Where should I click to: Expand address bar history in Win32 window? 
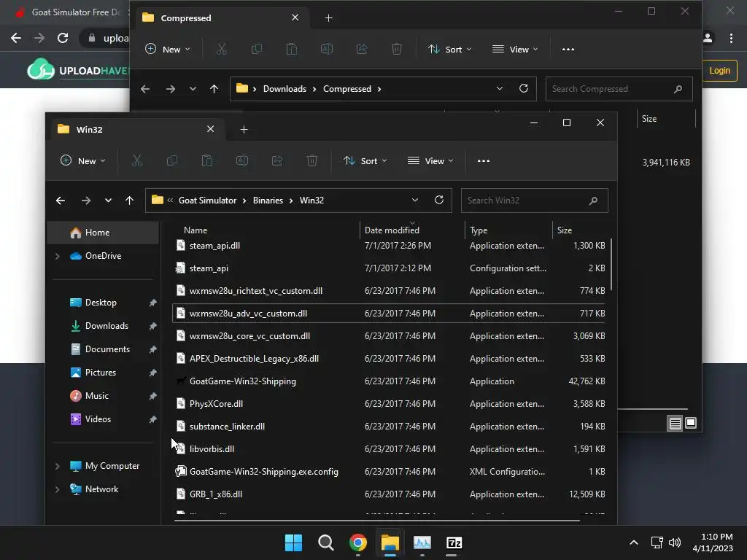(415, 200)
